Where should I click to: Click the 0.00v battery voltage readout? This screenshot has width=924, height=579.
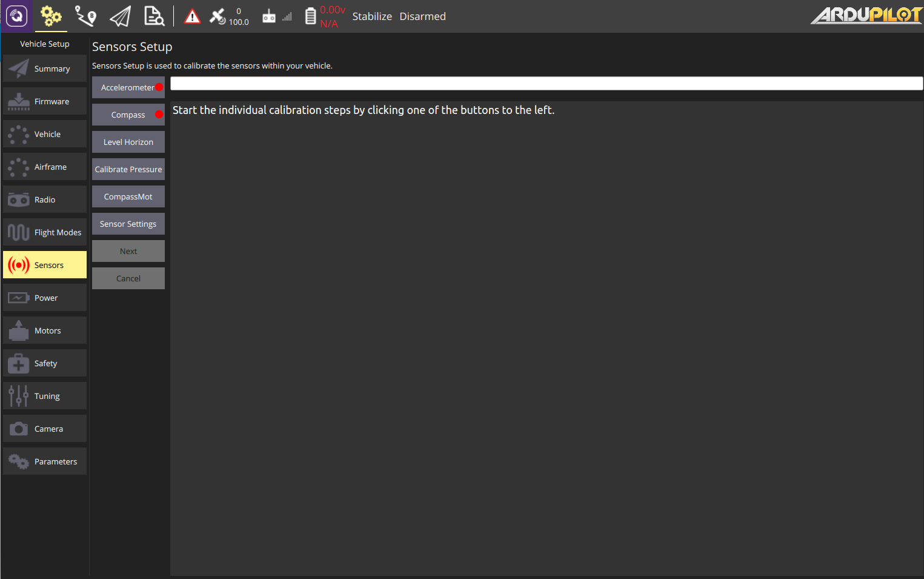[x=333, y=10]
